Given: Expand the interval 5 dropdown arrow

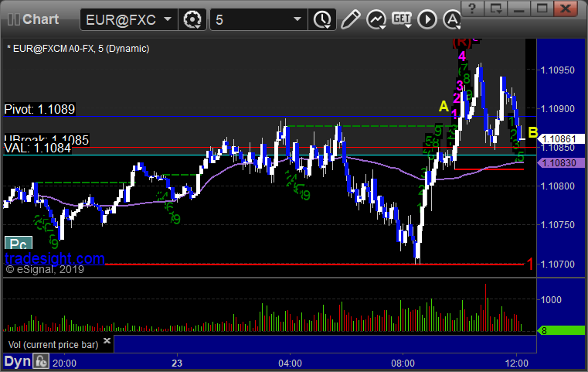Looking at the screenshot, I should tap(297, 19).
